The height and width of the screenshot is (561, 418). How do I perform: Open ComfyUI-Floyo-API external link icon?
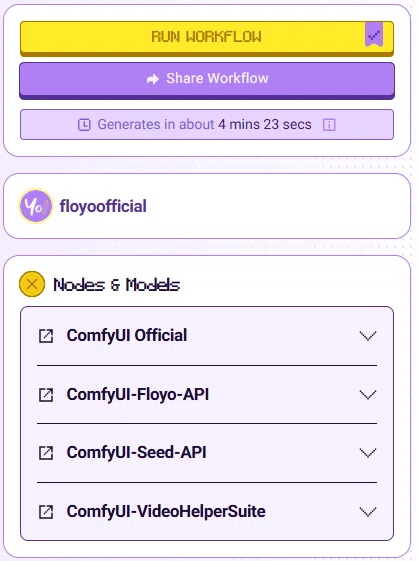click(46, 395)
